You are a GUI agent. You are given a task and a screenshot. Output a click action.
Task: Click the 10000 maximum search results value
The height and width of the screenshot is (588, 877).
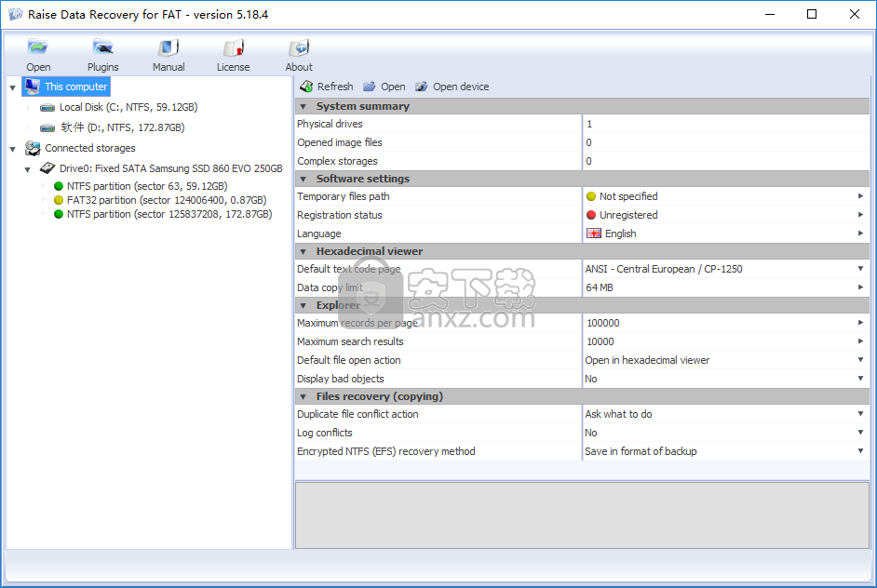click(x=600, y=341)
